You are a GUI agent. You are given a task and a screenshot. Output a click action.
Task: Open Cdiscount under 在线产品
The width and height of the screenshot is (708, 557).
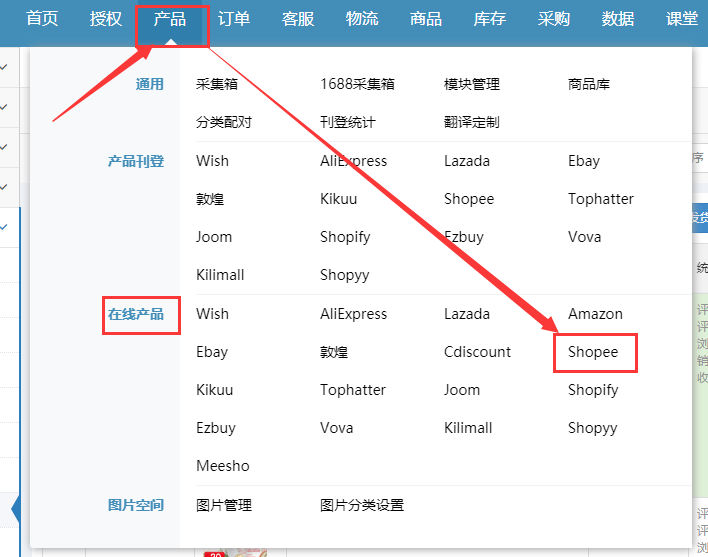tap(477, 352)
